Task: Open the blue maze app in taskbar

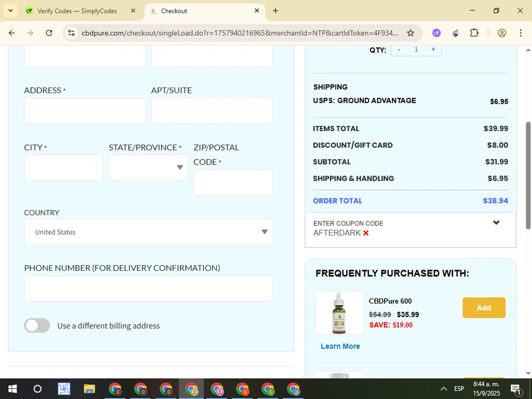Action: pos(64,389)
